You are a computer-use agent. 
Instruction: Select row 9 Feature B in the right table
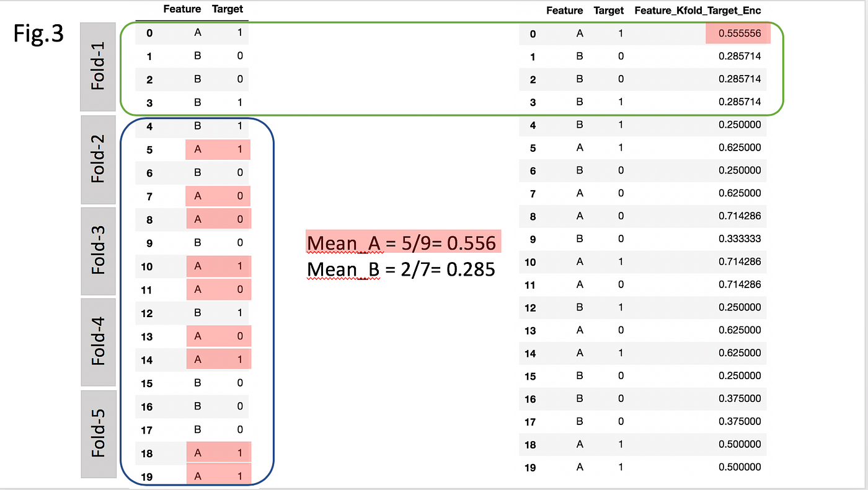[579, 238]
